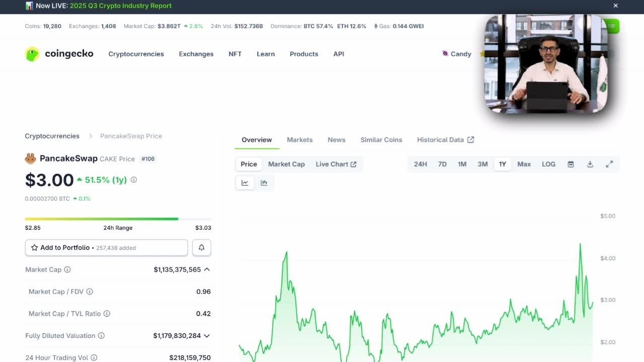Click the CoinGecko logo
This screenshot has width=644, height=362.
tap(59, 54)
